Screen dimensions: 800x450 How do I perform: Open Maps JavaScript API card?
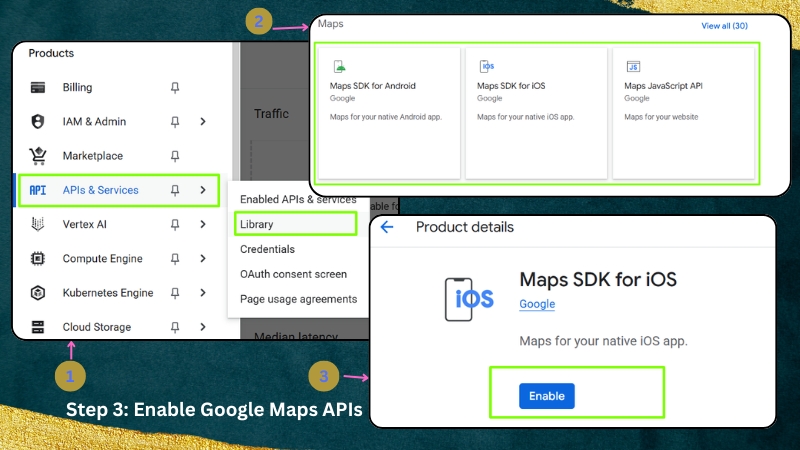coord(683,113)
